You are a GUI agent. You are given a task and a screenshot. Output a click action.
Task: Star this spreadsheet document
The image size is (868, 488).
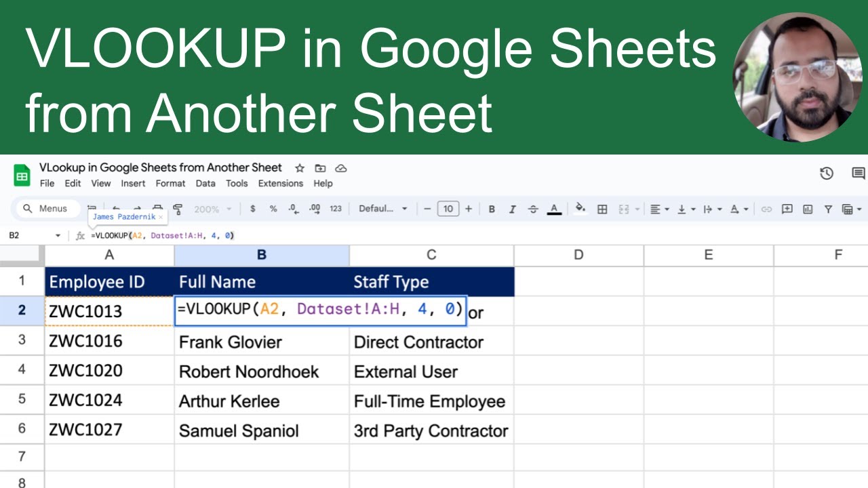(x=298, y=168)
